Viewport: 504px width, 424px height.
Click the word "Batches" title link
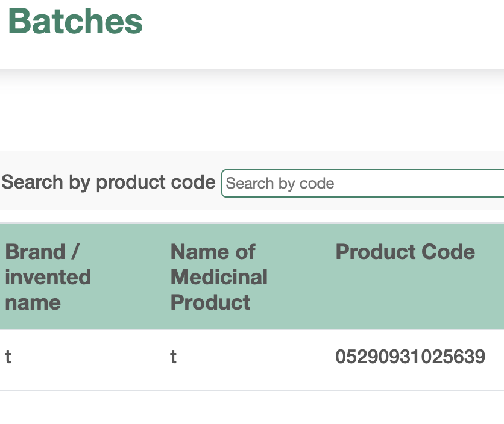coord(75,22)
